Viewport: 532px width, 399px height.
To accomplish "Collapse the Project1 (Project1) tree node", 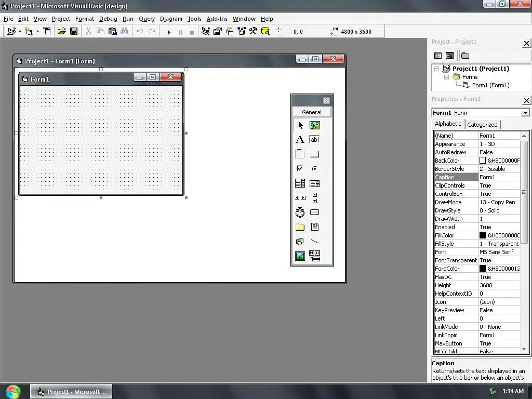I will [x=436, y=69].
